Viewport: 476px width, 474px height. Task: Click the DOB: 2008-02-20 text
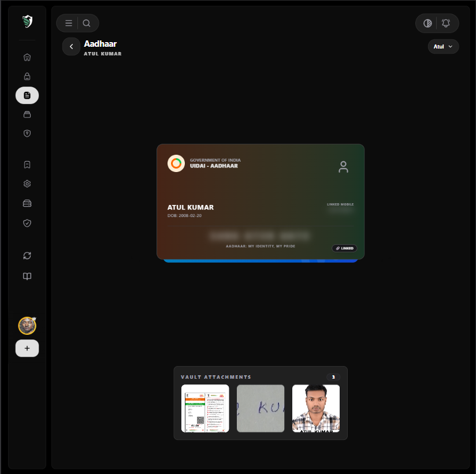[184, 215]
